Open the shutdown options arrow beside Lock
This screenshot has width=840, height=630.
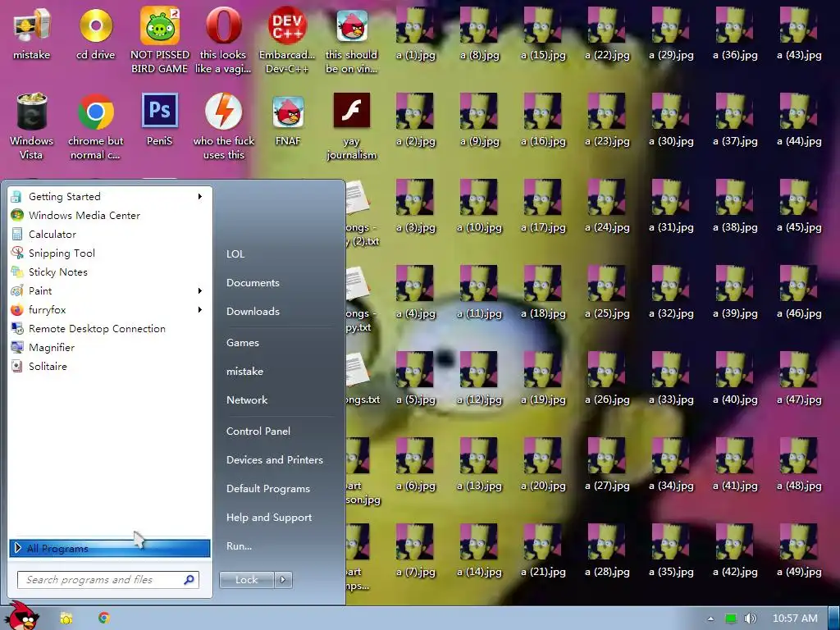(283, 580)
